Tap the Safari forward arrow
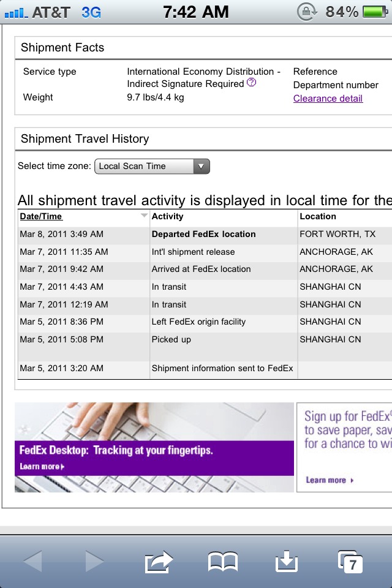This screenshot has height=588, width=392. [x=94, y=561]
